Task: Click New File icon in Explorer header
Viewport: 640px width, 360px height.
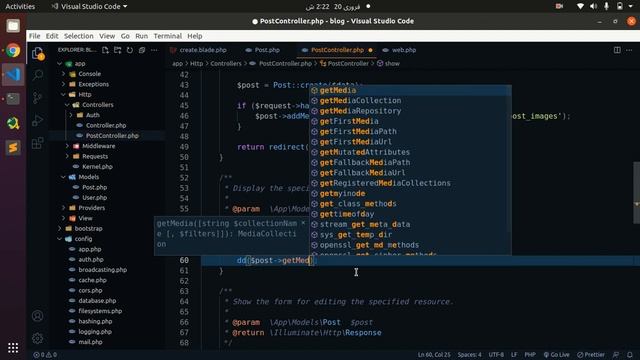Action: click(x=105, y=50)
